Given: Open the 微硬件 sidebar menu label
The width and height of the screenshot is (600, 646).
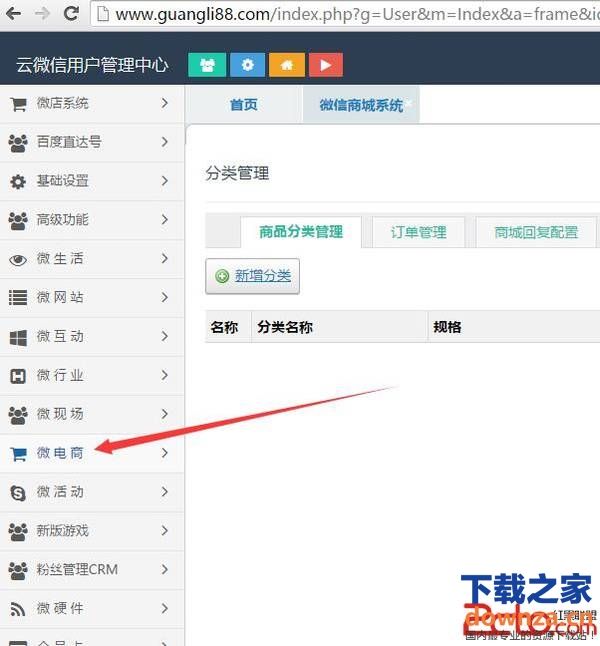Looking at the screenshot, I should click(x=60, y=608).
